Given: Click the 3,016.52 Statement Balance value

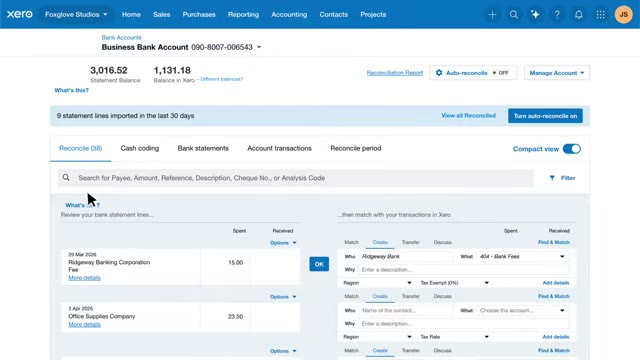Looking at the screenshot, I should point(109,70).
